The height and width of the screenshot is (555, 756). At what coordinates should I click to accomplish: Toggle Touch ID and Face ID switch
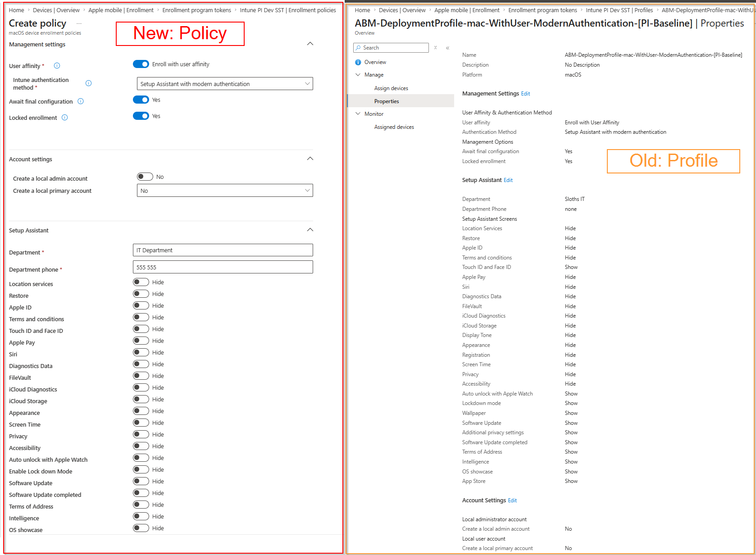(x=141, y=329)
